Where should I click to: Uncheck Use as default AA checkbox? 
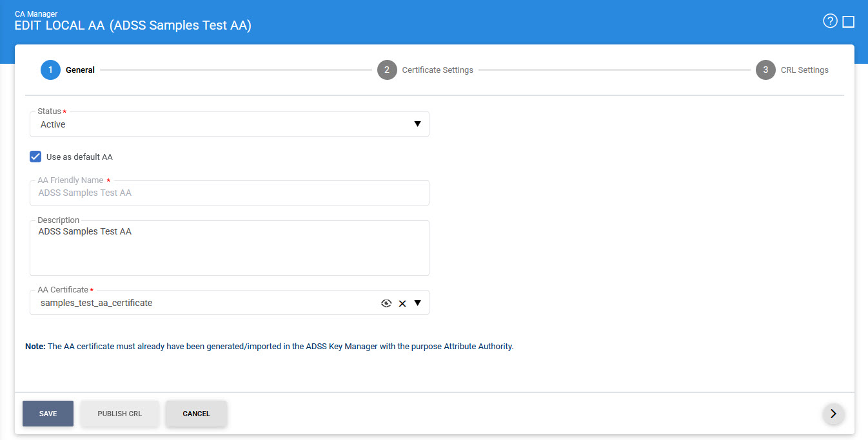(35, 157)
